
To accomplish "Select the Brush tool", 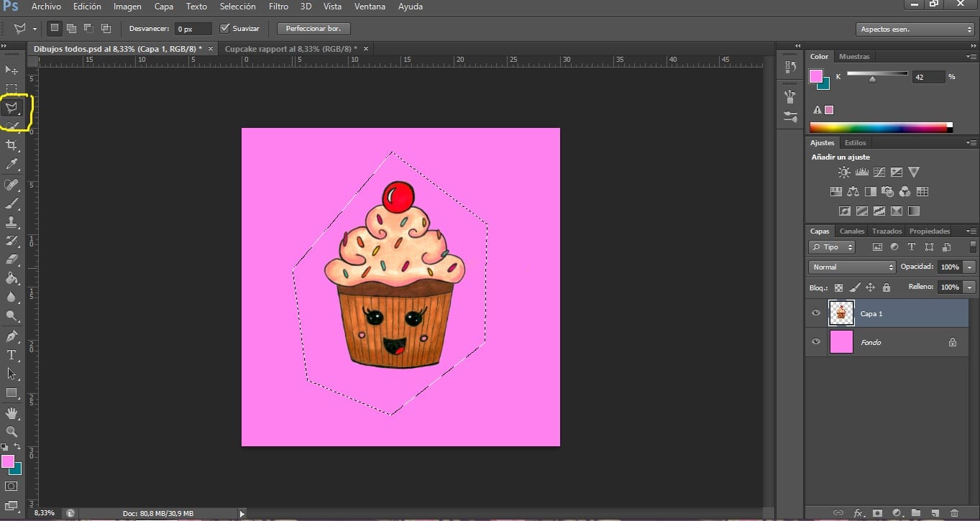I will coord(12,204).
